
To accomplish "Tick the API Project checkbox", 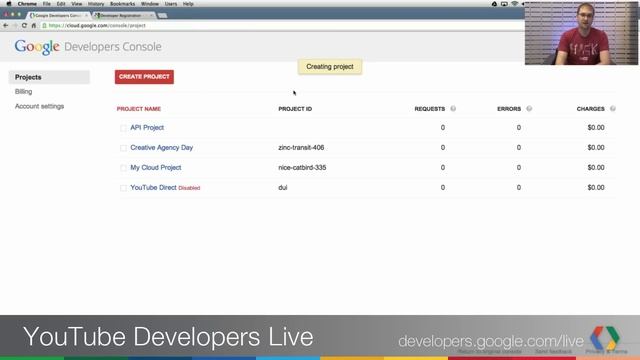I will click(x=123, y=128).
